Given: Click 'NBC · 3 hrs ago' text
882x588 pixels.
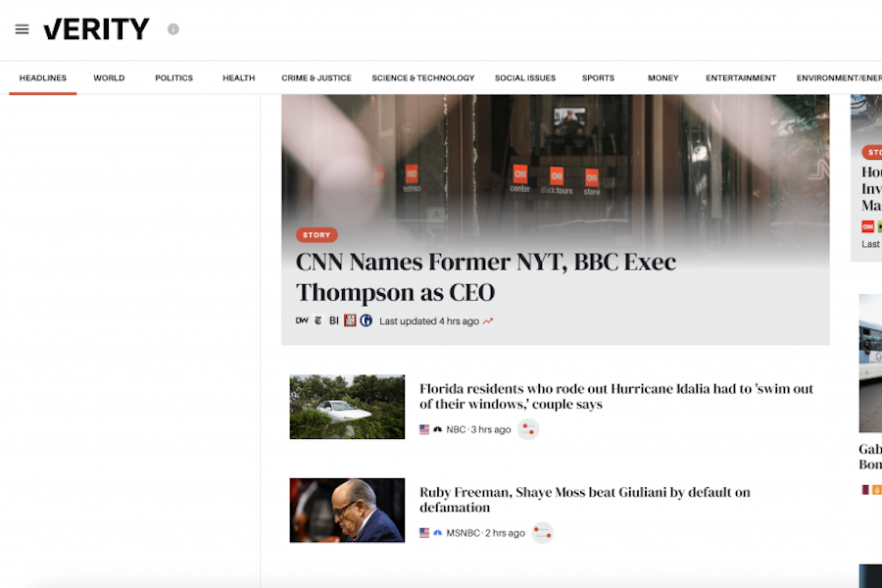Looking at the screenshot, I should pyautogui.click(x=478, y=429).
